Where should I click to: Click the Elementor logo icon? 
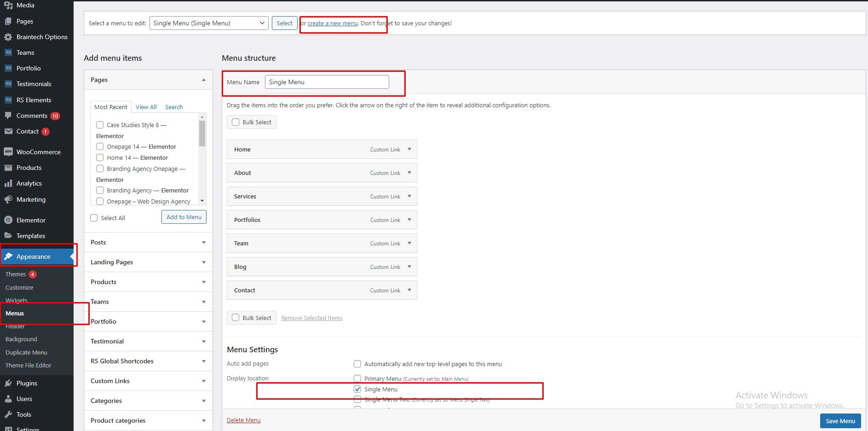pos(8,220)
